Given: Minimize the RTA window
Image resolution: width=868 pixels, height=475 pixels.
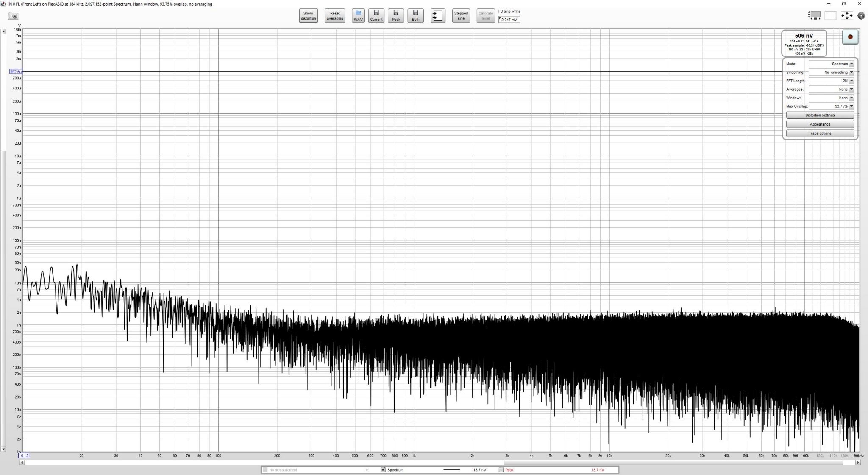Looking at the screenshot, I should click(828, 4).
